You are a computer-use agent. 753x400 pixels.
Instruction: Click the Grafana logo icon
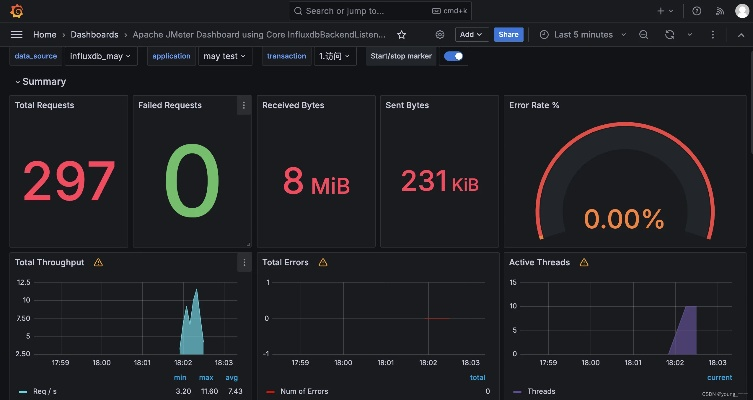pos(16,11)
